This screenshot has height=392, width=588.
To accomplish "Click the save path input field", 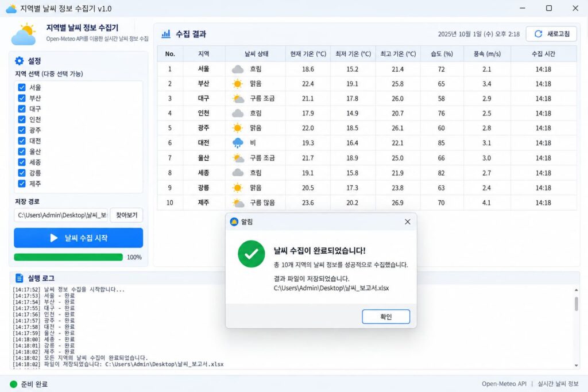I will tap(61, 215).
